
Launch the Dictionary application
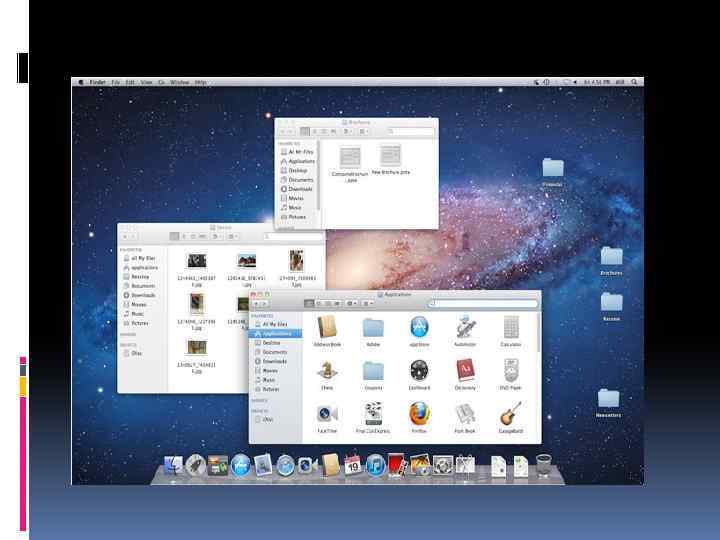pyautogui.click(x=465, y=371)
